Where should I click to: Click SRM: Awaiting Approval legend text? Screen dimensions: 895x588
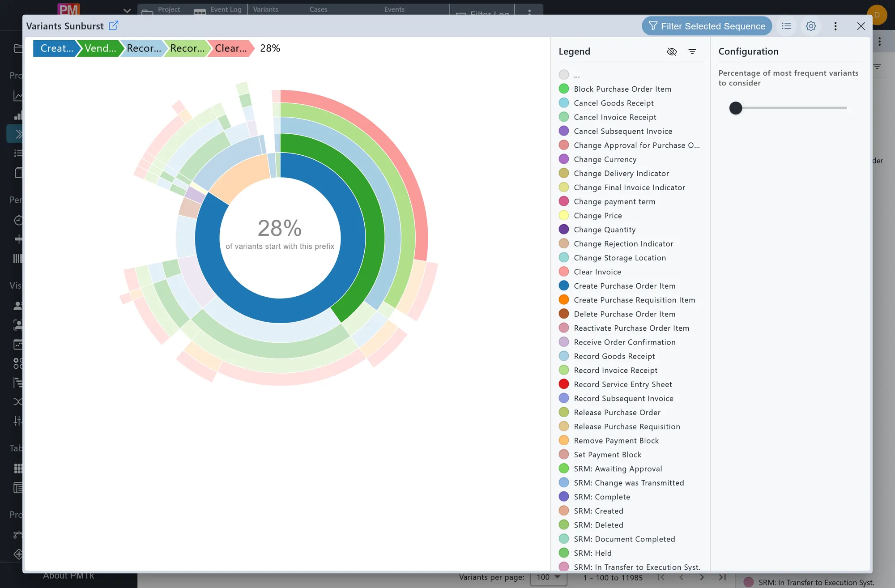(x=618, y=469)
